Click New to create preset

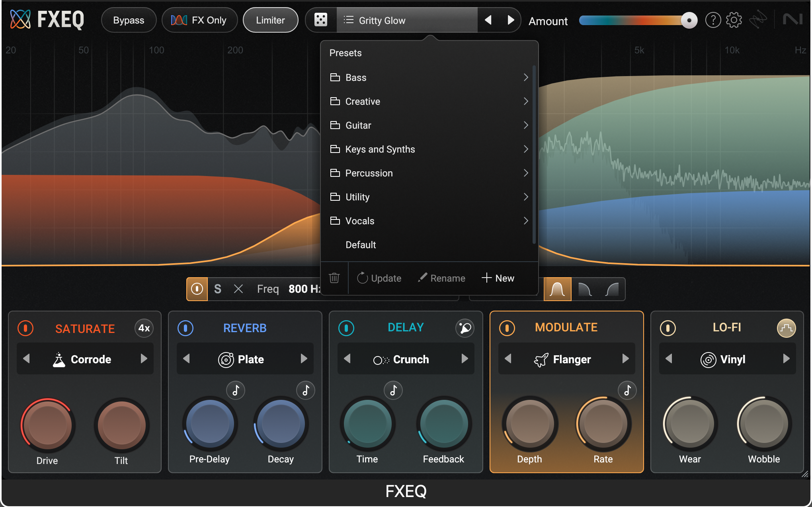[498, 278]
